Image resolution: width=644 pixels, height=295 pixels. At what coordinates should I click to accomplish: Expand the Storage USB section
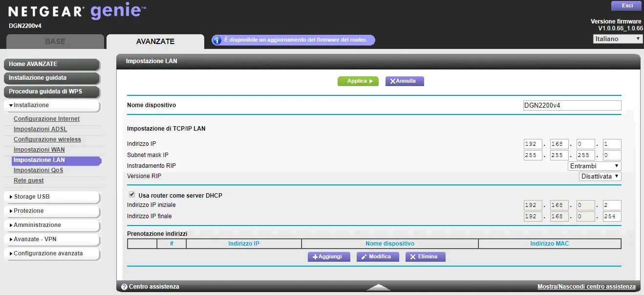coord(52,197)
